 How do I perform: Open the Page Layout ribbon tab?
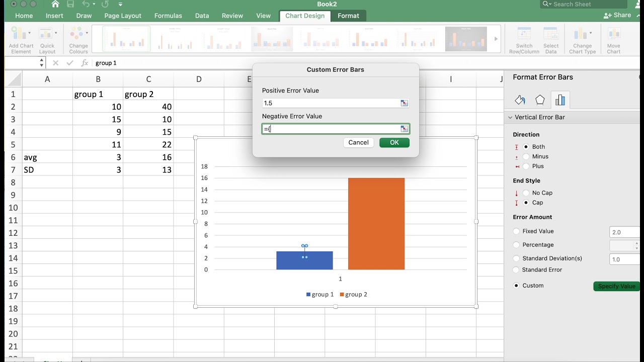(x=123, y=16)
